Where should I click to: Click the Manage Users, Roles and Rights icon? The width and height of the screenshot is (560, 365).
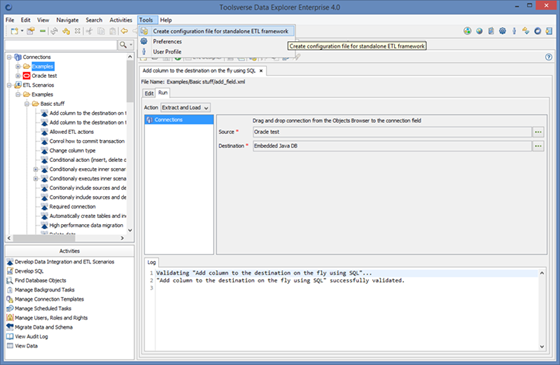click(10, 318)
